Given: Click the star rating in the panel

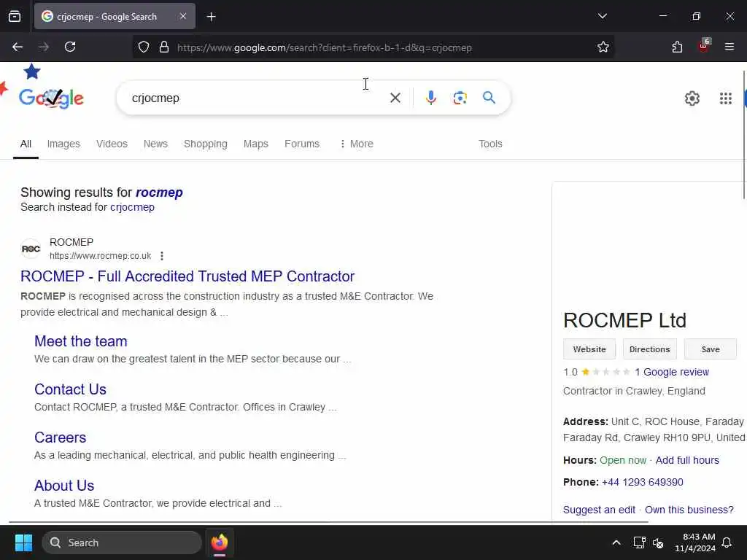Looking at the screenshot, I should click(x=605, y=372).
